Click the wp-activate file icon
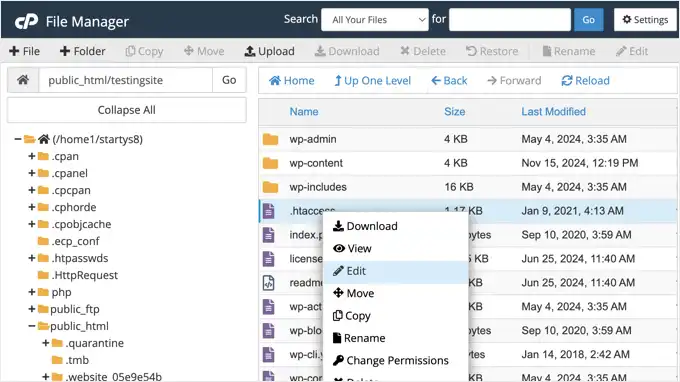 (269, 307)
